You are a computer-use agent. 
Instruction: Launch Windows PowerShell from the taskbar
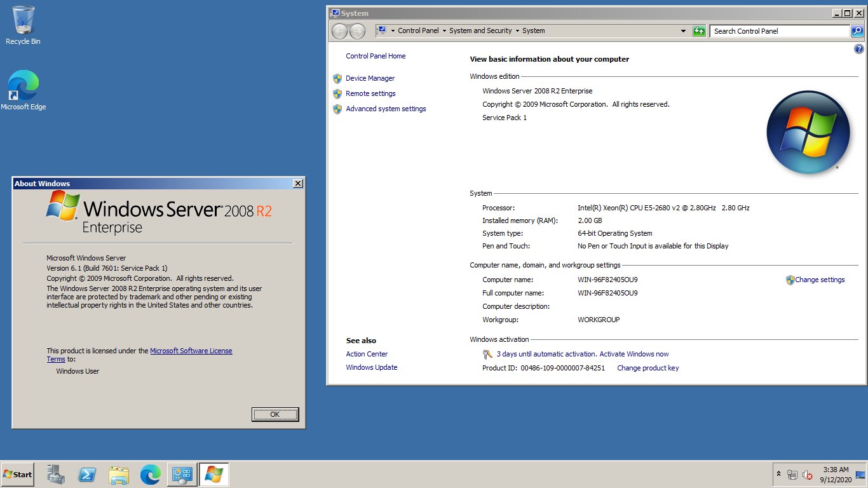coord(87,474)
